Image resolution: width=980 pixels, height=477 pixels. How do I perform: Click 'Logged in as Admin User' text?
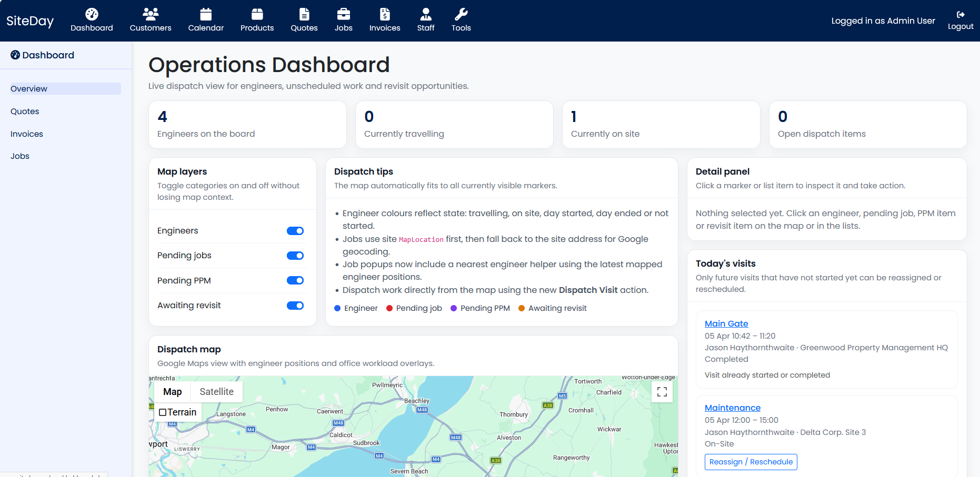tap(883, 21)
